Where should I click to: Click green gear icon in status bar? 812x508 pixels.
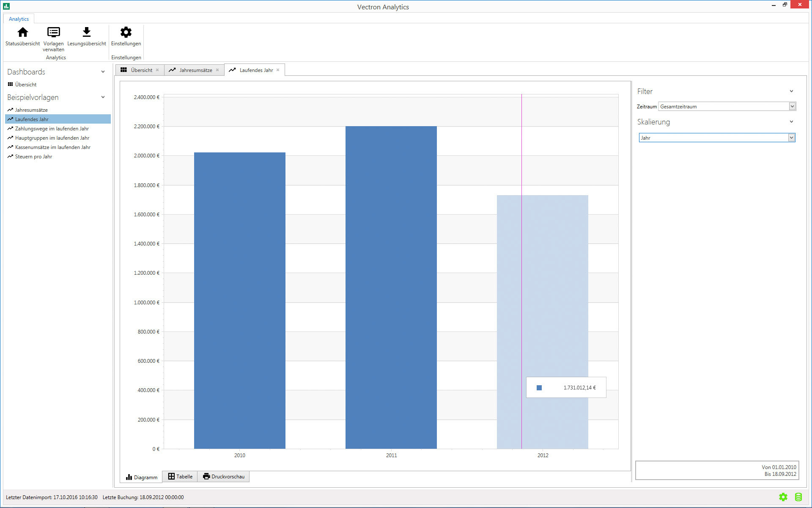[x=783, y=497]
